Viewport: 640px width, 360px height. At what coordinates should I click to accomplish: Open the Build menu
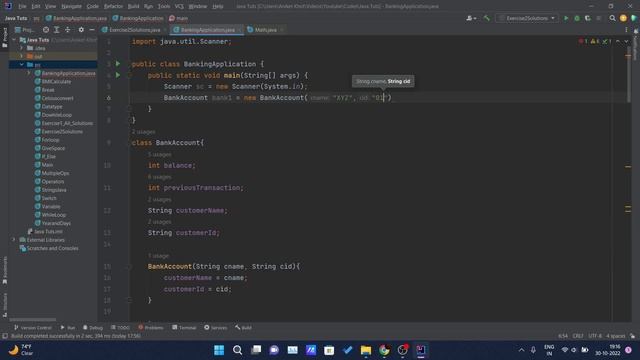(133, 7)
